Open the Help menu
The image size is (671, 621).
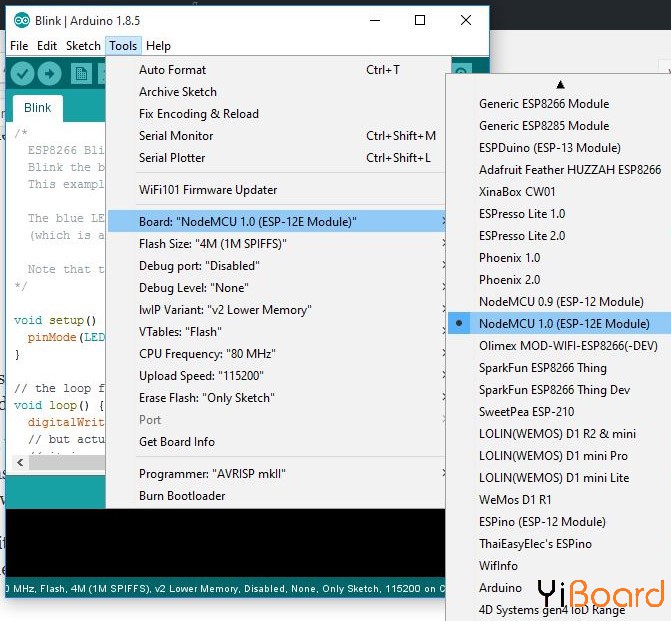pos(158,46)
